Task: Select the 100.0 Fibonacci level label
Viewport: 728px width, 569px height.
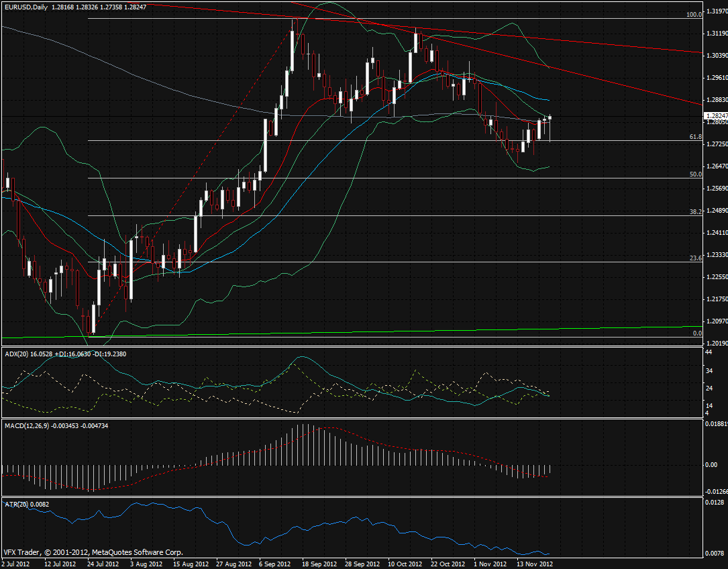Action: (x=694, y=14)
